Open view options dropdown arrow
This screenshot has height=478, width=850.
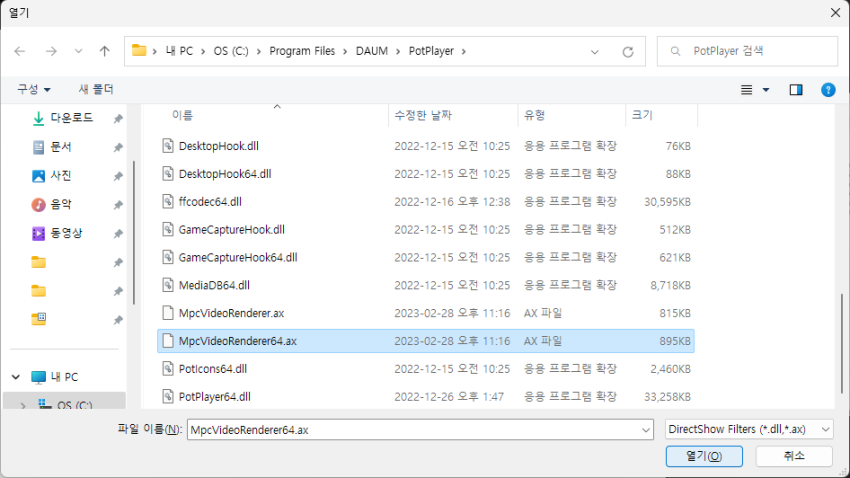[766, 89]
